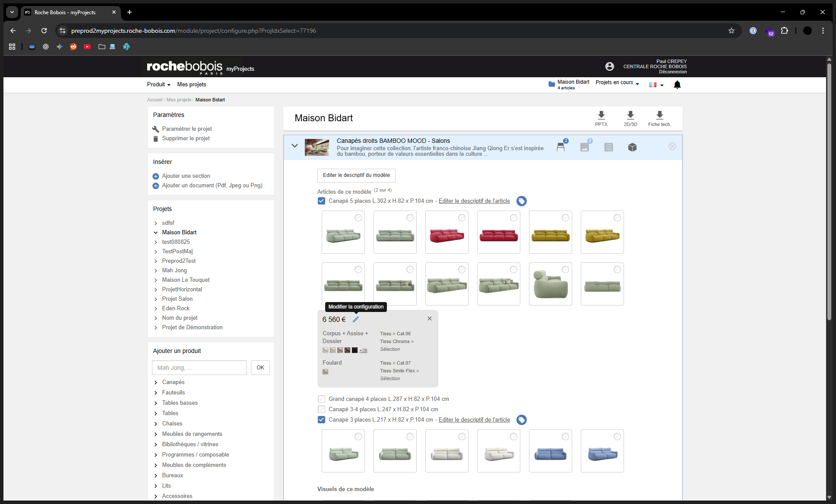Click the 3D cube icon in section header
This screenshot has width=836, height=504.
coord(632,147)
